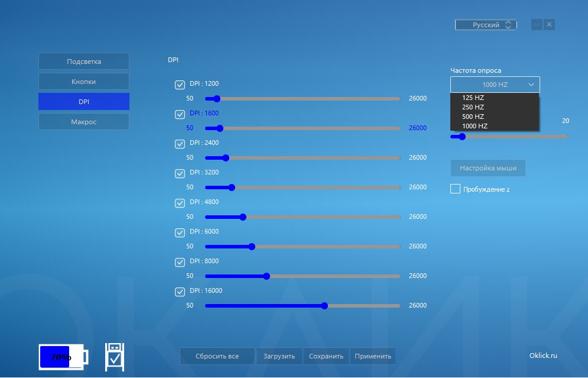Click the DPI : 16000 label text

(206, 290)
